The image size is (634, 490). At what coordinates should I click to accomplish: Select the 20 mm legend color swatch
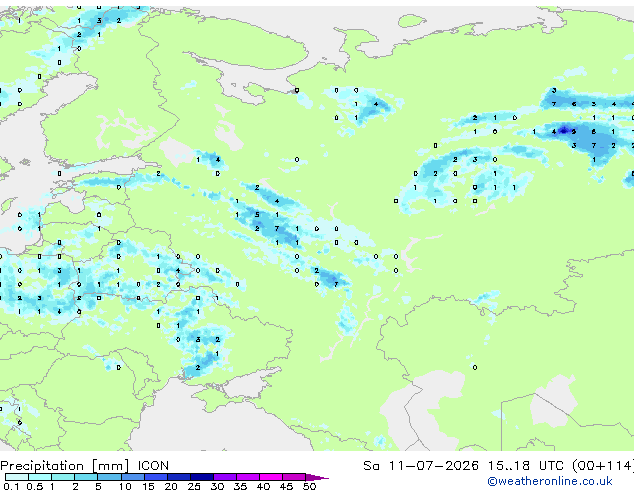tap(178, 477)
